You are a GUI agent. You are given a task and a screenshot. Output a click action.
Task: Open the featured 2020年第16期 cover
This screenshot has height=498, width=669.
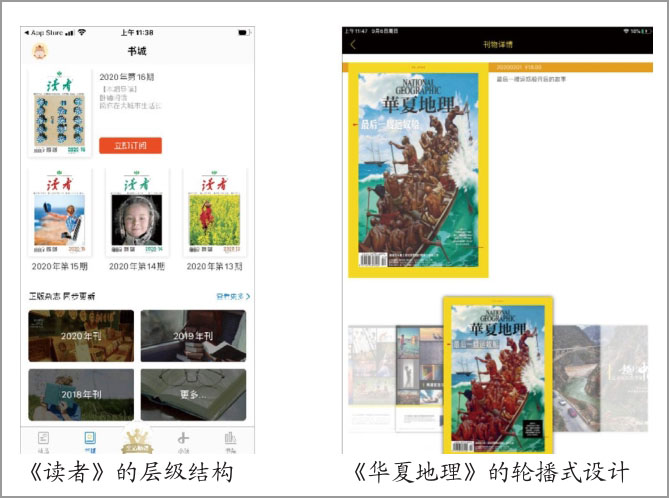60,113
